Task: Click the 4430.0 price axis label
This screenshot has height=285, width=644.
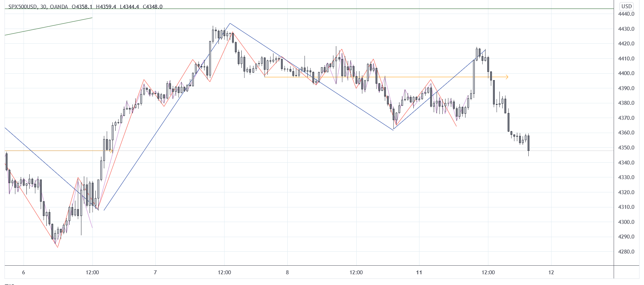Action: 626,29
